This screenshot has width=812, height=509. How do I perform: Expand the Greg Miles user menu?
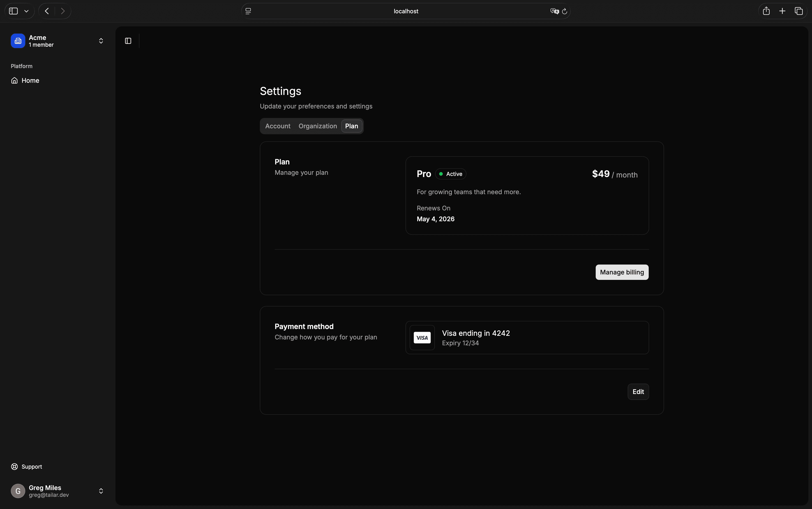(101, 491)
